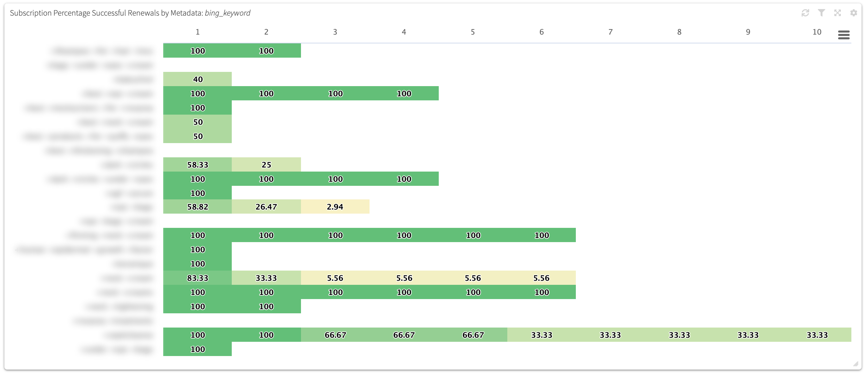Click column header 2

coord(266,32)
